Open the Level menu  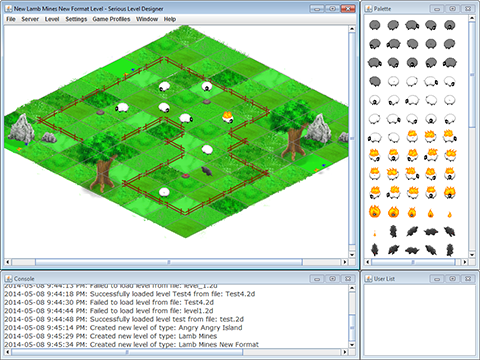pyautogui.click(x=52, y=19)
